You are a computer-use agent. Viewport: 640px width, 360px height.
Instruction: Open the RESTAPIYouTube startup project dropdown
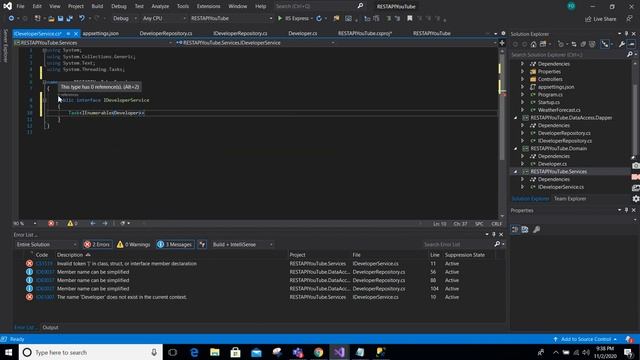point(231,18)
